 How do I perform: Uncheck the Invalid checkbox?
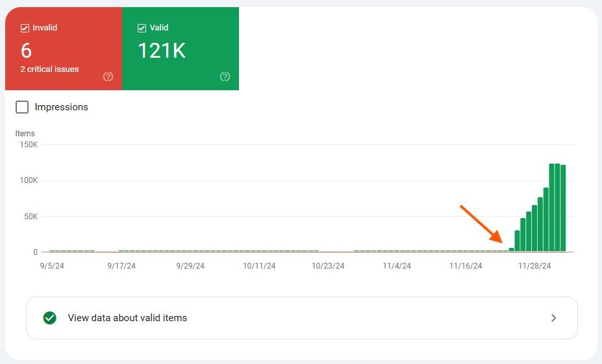click(25, 28)
